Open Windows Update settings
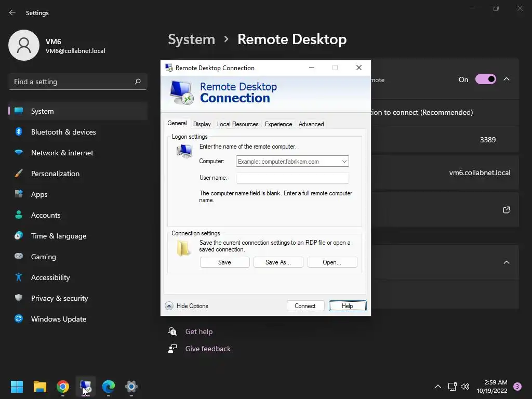Viewport: 532px width, 399px height. click(78, 319)
